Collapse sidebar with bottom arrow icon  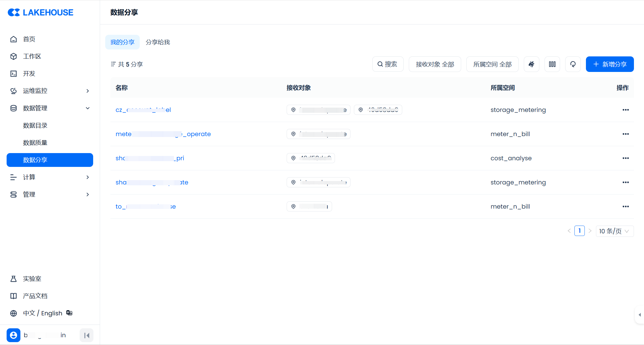tap(87, 335)
